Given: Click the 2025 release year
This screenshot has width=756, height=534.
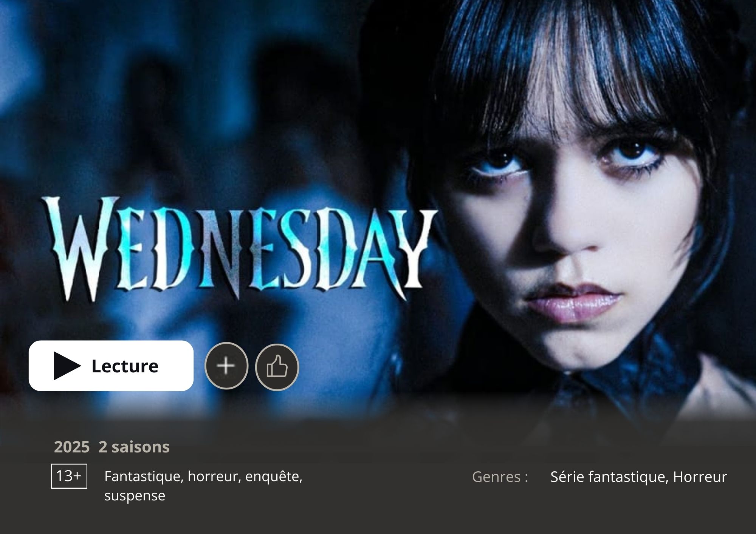Looking at the screenshot, I should (72, 447).
